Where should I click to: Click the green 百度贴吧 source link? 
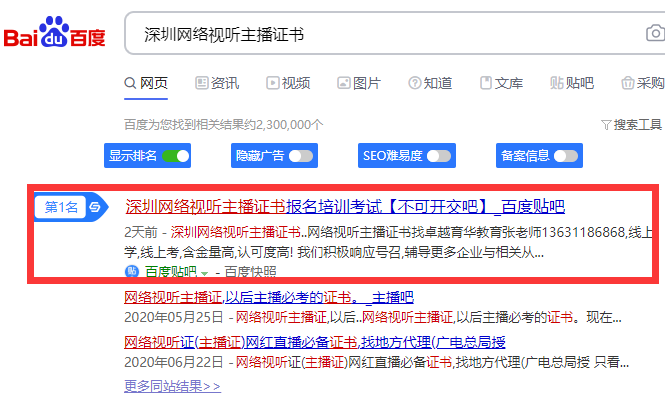coord(171,272)
